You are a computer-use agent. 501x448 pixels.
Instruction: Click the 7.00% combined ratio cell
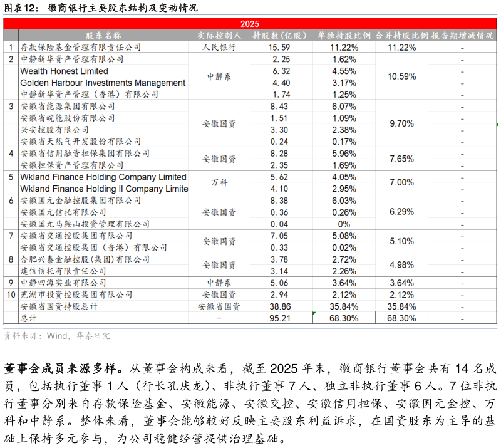[x=401, y=182]
